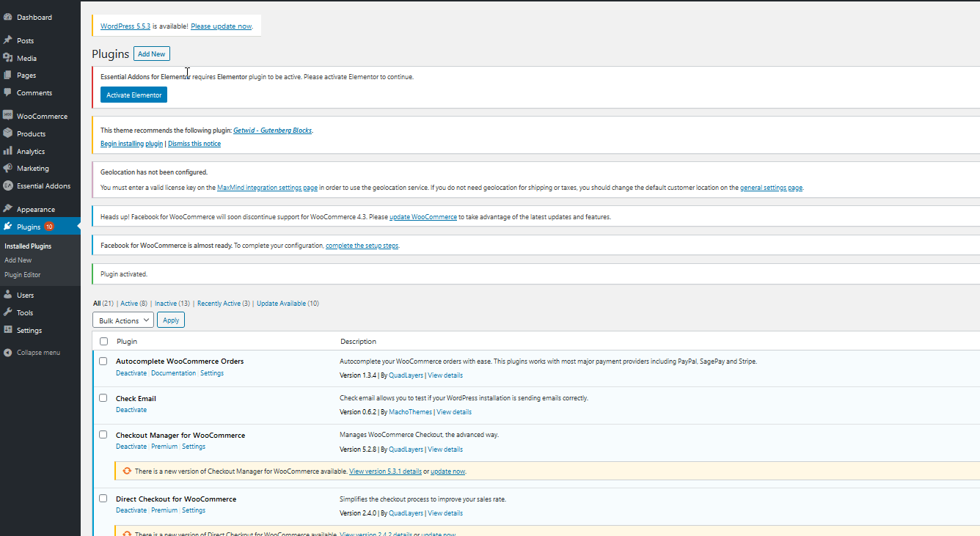Click the Description column header

[x=358, y=341]
